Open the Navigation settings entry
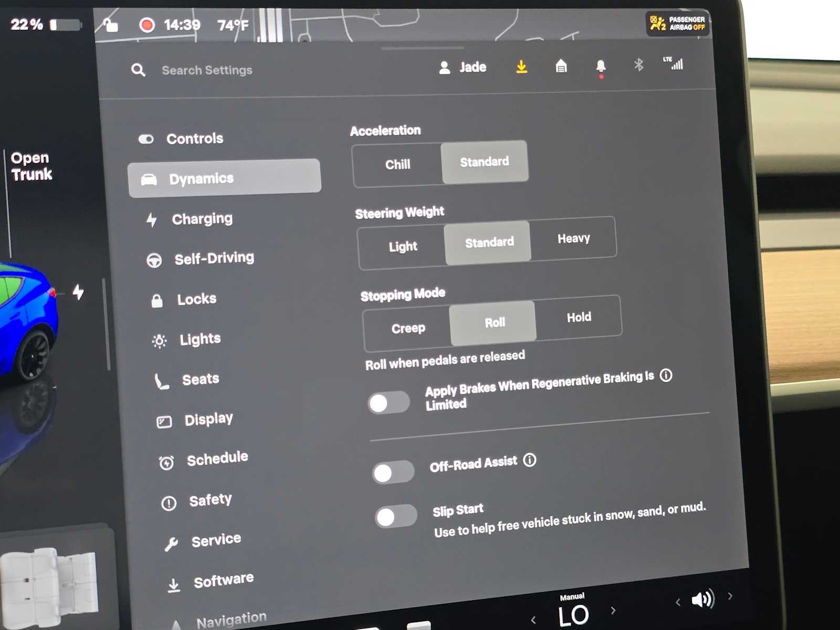840x630 pixels. (220, 620)
